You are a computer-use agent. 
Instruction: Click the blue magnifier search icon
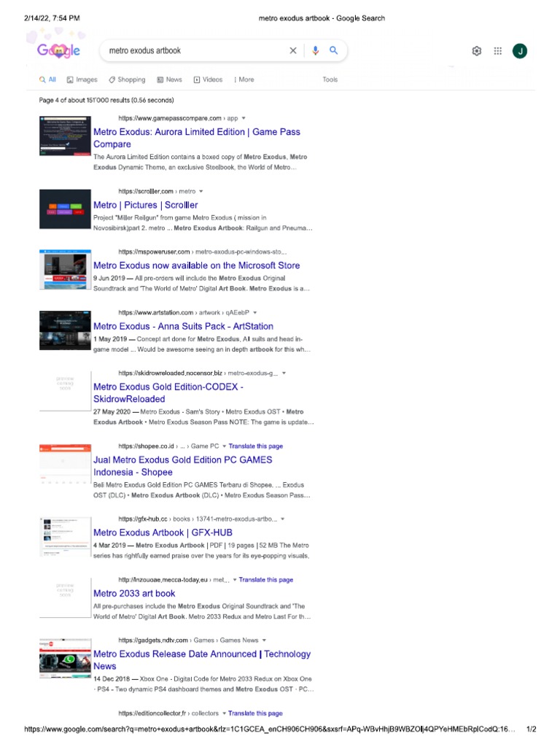click(x=333, y=50)
